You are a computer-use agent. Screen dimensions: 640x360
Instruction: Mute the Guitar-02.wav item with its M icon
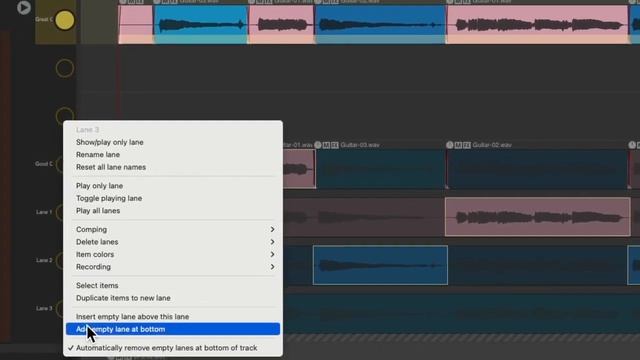point(458,145)
